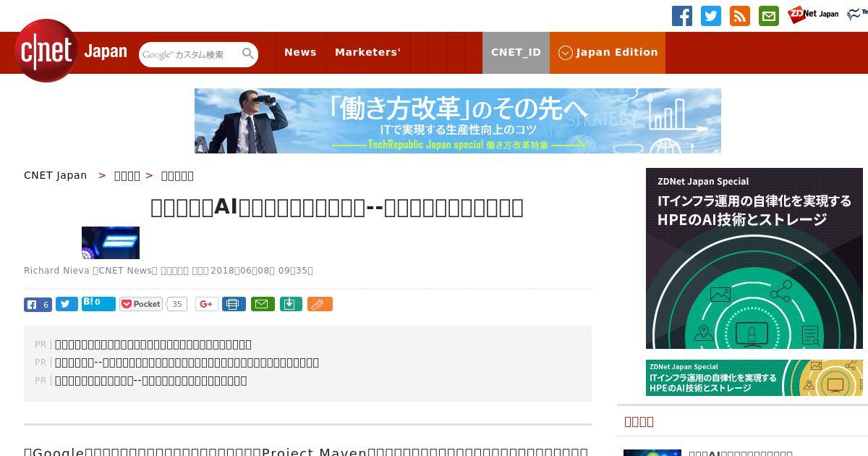Tweet article with Twitter share button

pos(67,305)
